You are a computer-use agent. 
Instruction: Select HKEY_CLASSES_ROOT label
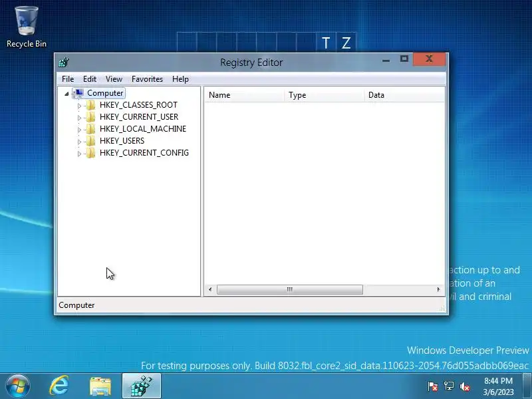(x=138, y=105)
